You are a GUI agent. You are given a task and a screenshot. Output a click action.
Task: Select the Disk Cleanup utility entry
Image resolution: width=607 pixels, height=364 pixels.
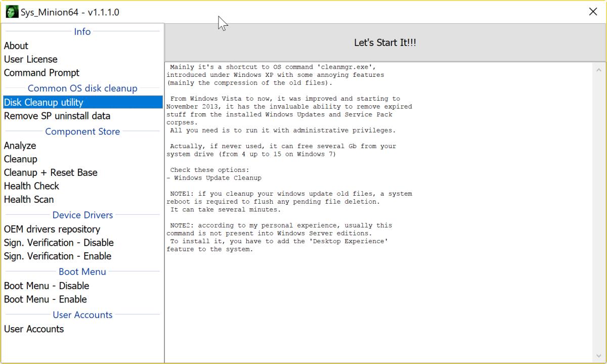coord(44,102)
